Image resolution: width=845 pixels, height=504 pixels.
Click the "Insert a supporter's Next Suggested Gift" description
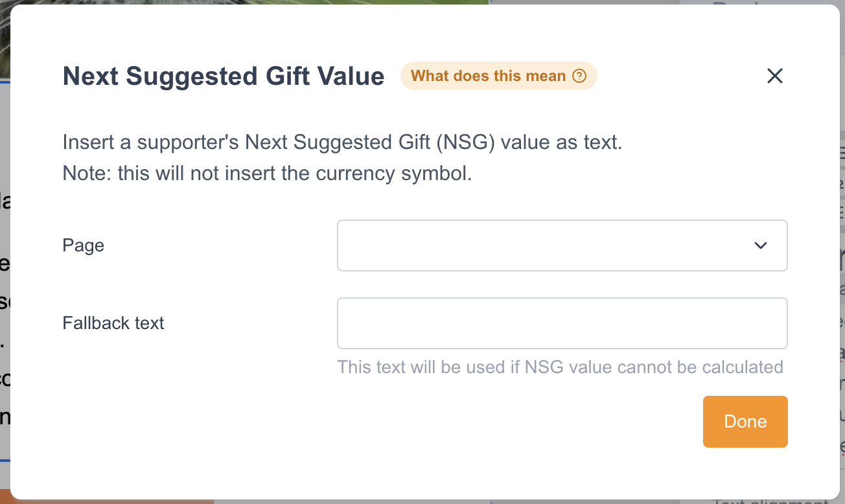[x=342, y=143]
